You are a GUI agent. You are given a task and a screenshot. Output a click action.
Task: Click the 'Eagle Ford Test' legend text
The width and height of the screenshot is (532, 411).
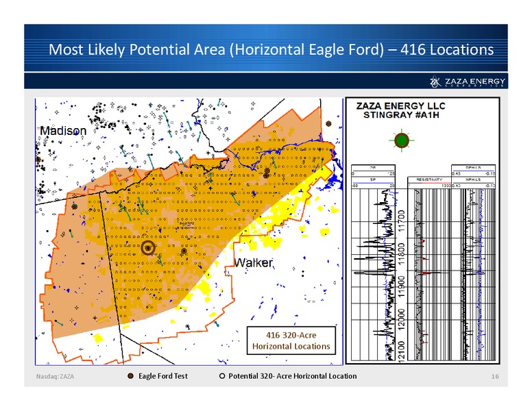pyautogui.click(x=163, y=376)
